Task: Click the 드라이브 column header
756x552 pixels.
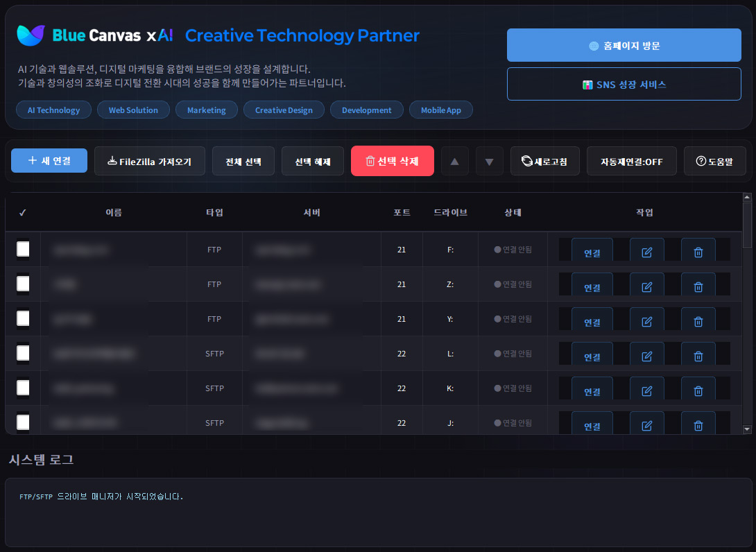Action: (x=450, y=213)
